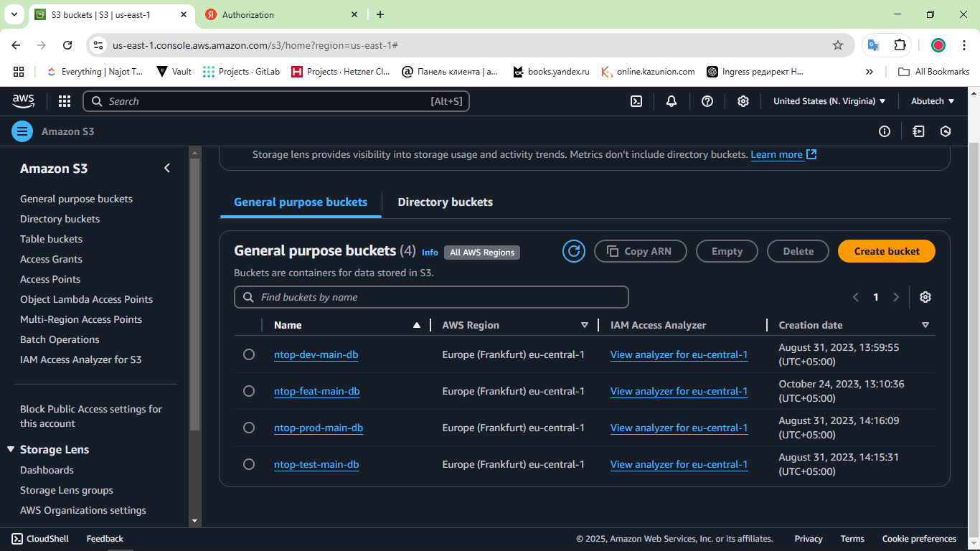Collapse the Amazon S3 sidebar
Image resolution: width=980 pixels, height=551 pixels.
[x=167, y=168]
